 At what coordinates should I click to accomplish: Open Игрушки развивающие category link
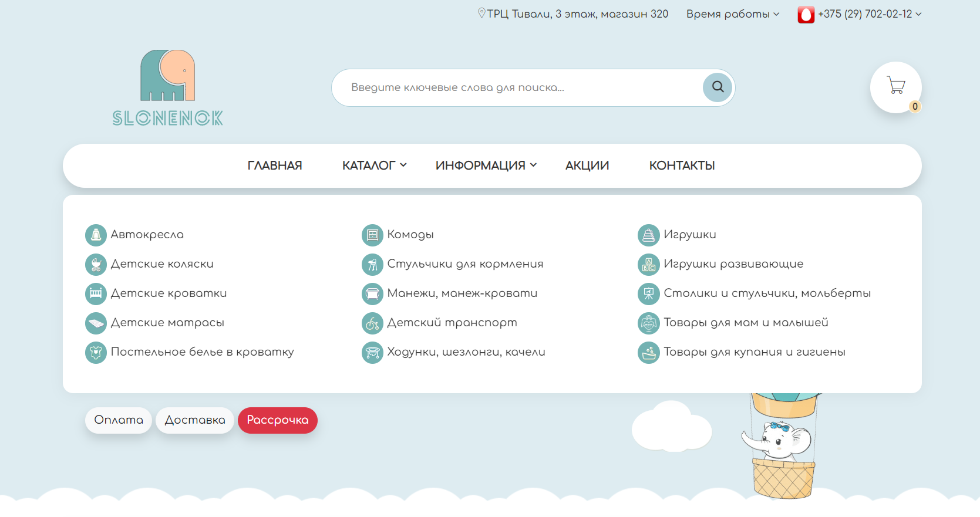pos(733,264)
